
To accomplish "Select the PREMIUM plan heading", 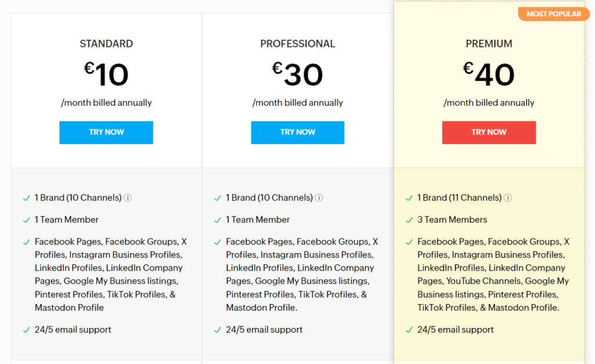I will (x=489, y=44).
